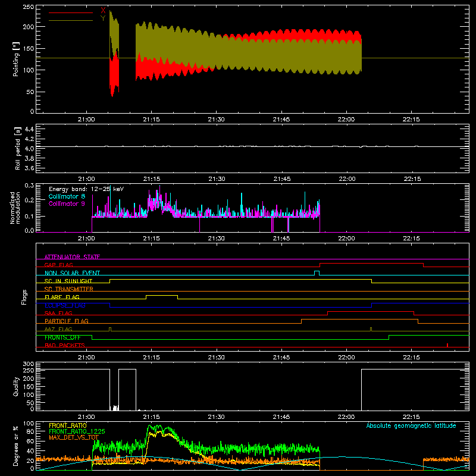Click the vertical Flags axis title
Screen dimensions: 476x476
tap(24, 297)
